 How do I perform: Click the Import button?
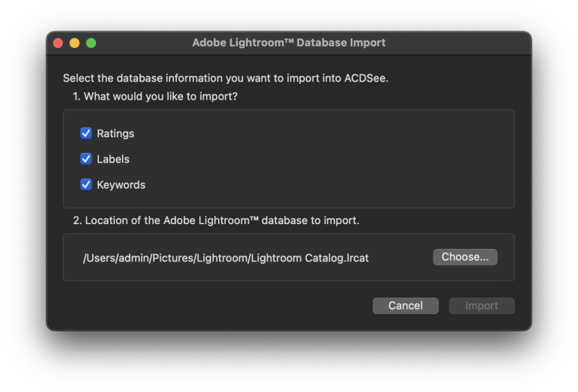[481, 306]
